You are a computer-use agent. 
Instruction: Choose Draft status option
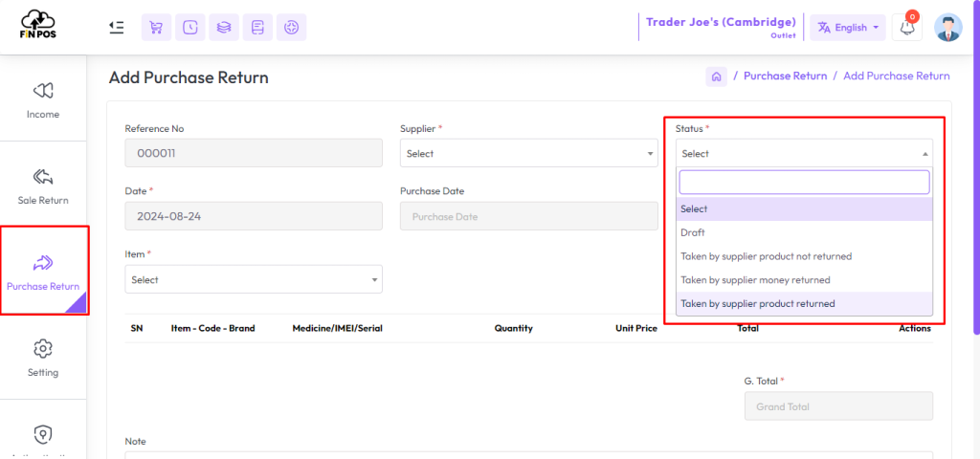(x=804, y=232)
